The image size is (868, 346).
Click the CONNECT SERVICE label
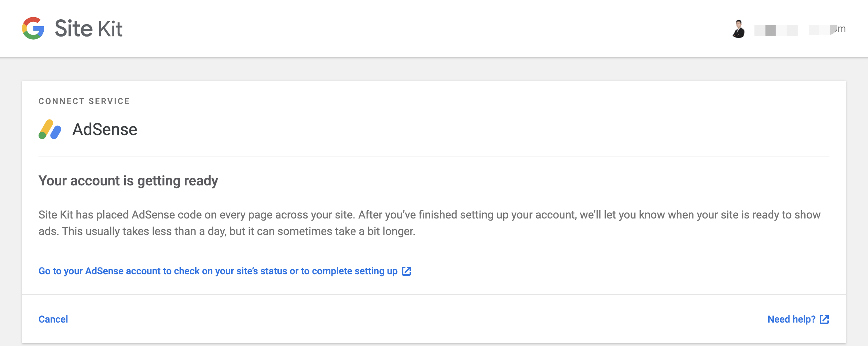click(x=84, y=101)
